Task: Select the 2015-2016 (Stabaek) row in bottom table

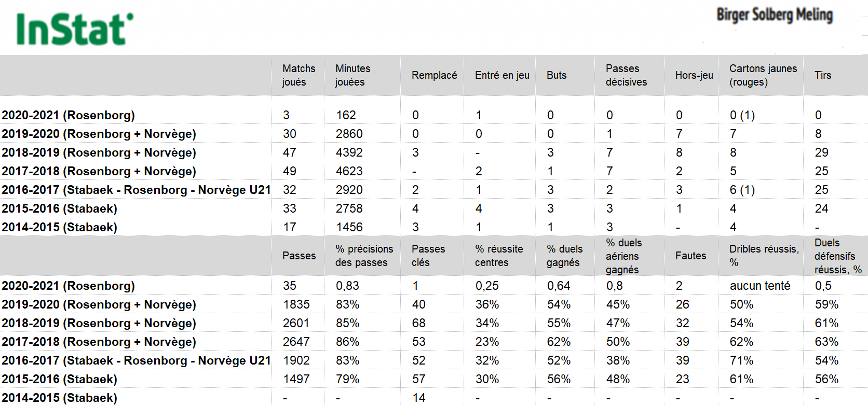Action: 434,379
